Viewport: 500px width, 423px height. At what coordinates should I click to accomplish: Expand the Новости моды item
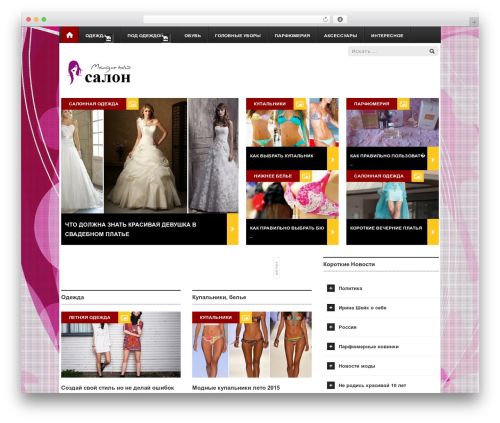(x=331, y=366)
